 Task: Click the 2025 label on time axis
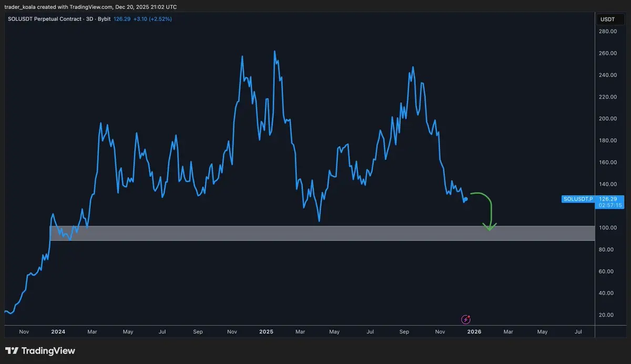267,332
